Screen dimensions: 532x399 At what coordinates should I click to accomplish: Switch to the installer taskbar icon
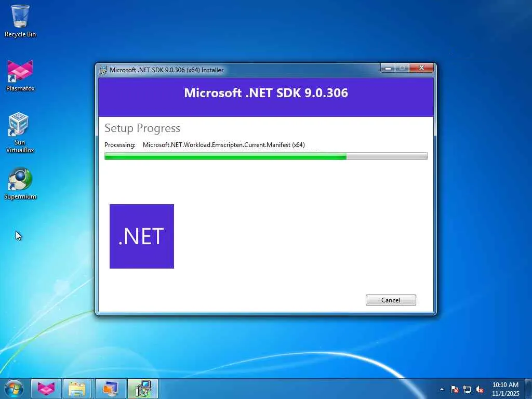click(x=143, y=389)
